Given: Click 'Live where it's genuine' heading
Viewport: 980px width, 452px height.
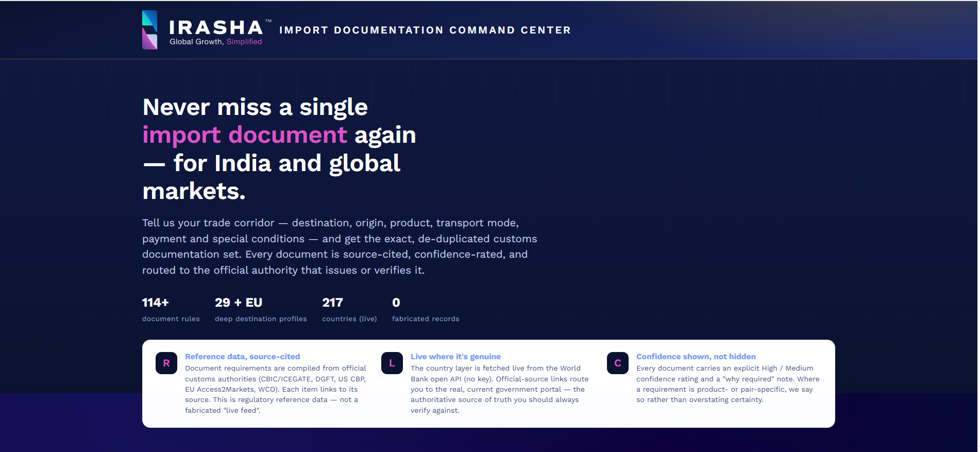Looking at the screenshot, I should [455, 357].
